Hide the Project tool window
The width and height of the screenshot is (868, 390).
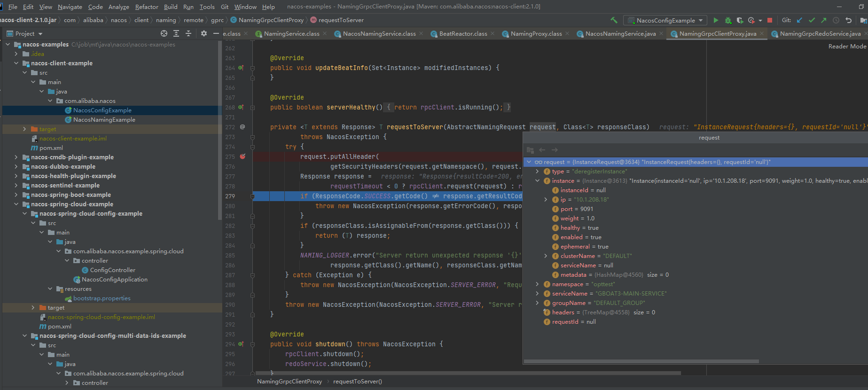pos(216,33)
